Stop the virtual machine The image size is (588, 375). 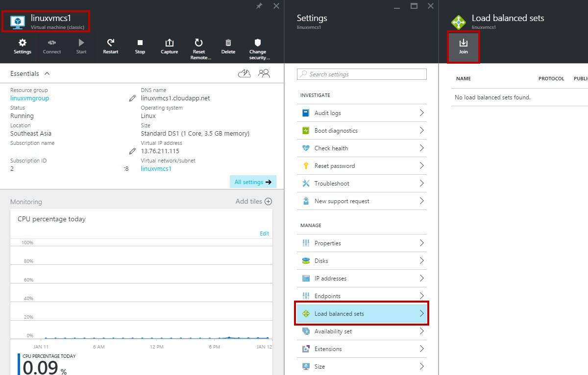140,47
